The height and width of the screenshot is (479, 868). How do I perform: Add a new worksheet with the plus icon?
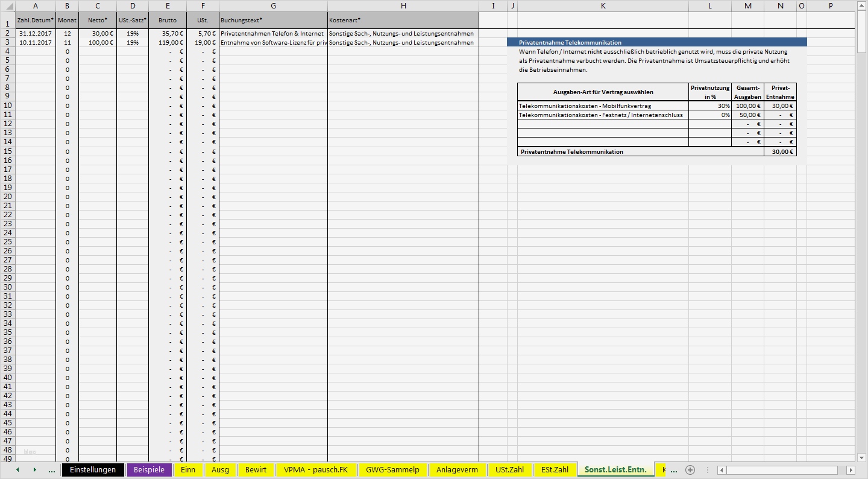tap(691, 469)
